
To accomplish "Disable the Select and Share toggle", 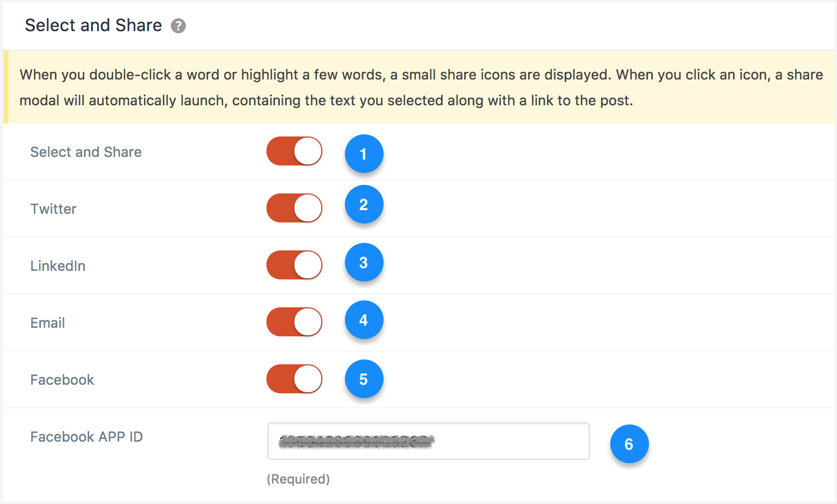I will [294, 151].
